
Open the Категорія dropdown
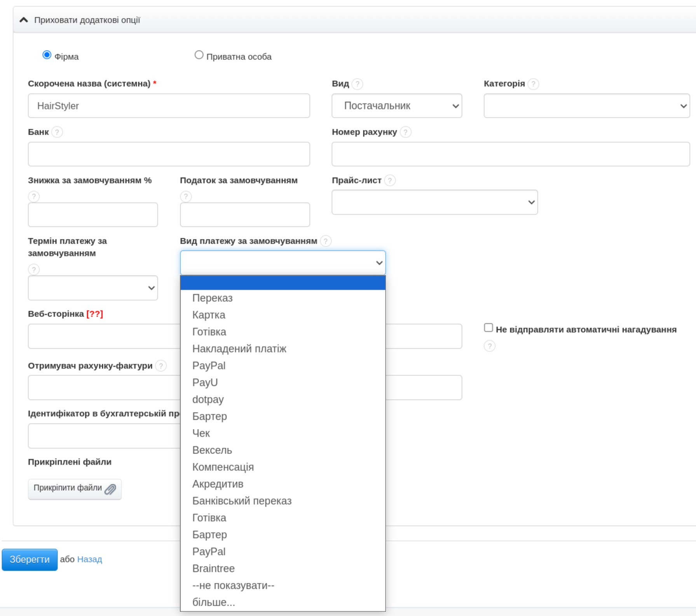coord(586,106)
